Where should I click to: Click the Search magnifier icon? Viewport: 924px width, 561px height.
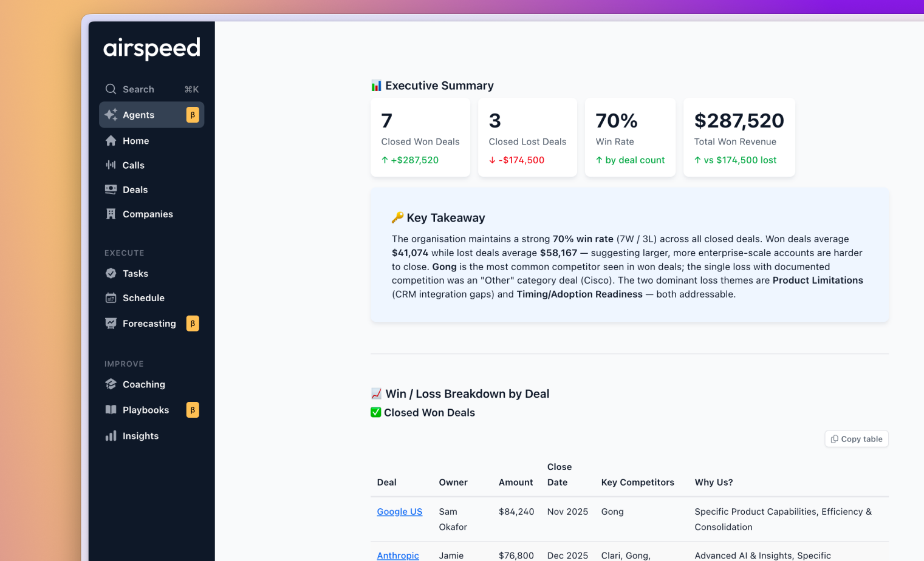[111, 89]
